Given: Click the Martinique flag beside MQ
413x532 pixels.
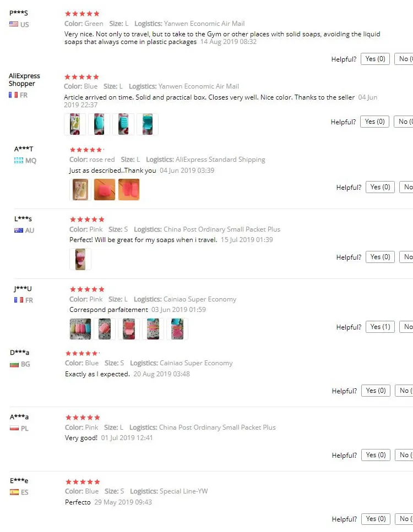Looking at the screenshot, I should (19, 161).
